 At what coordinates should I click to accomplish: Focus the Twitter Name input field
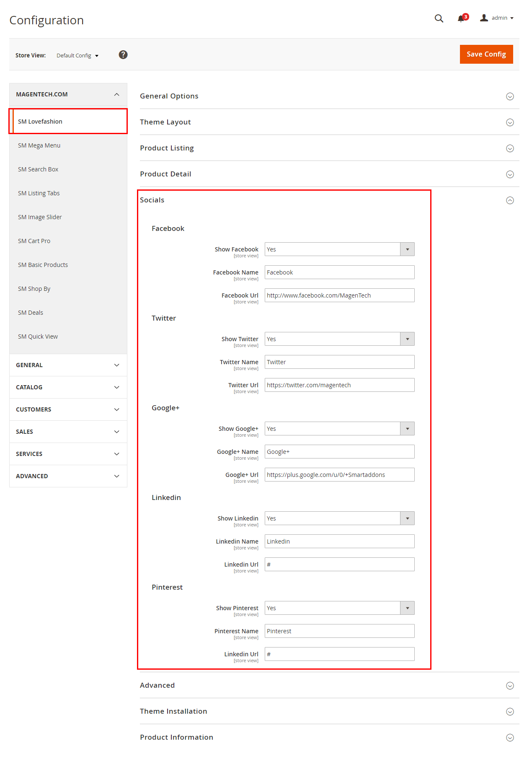(340, 362)
